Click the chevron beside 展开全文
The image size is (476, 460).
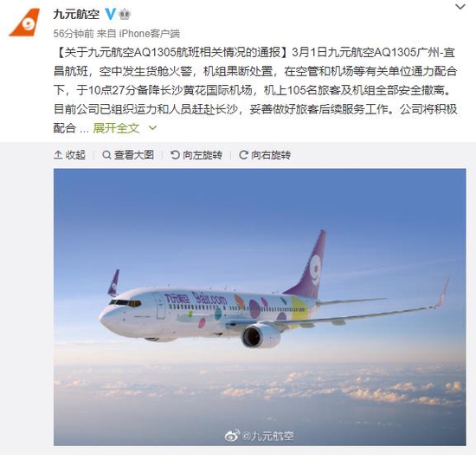[x=152, y=128]
